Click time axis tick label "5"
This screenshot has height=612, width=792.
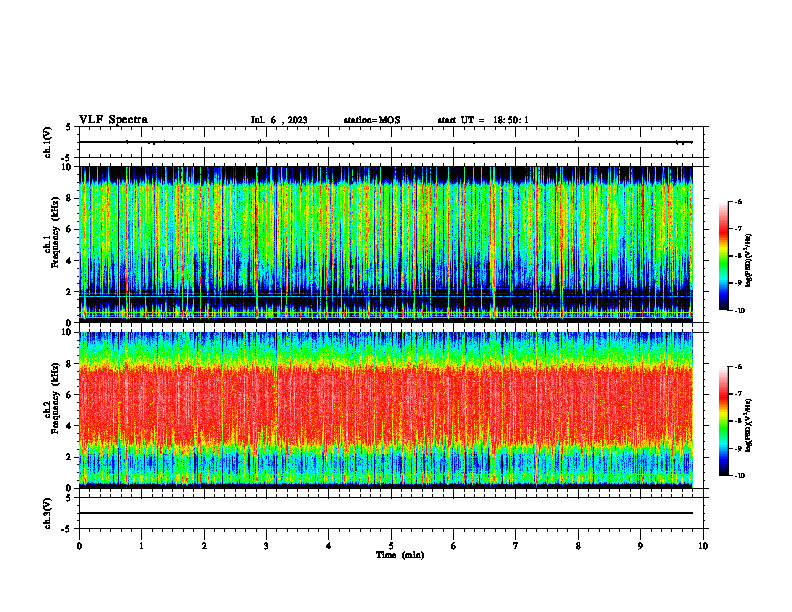[391, 546]
